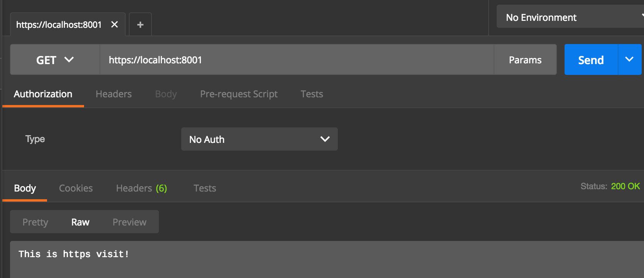The width and height of the screenshot is (644, 278).
Task: Open the GET method dropdown
Action: click(55, 60)
